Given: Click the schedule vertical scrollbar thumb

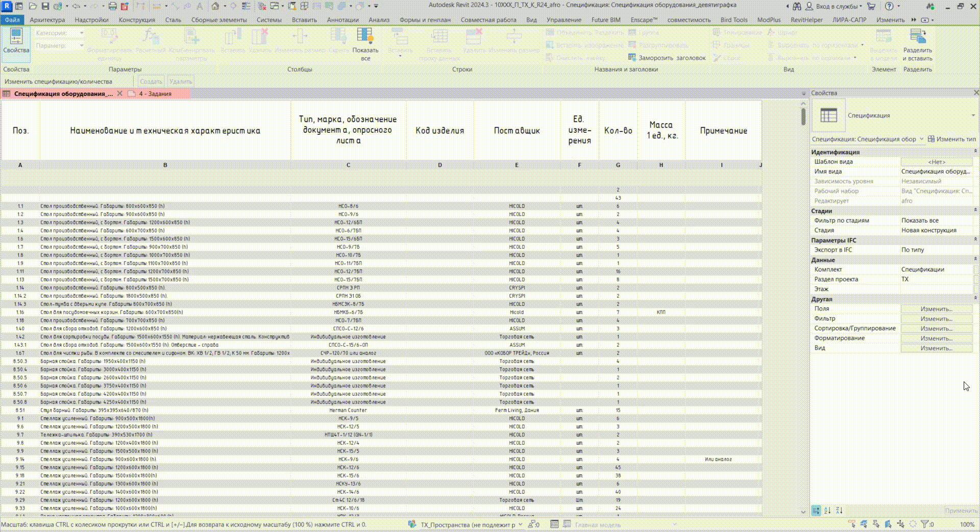Looking at the screenshot, I should pos(803,116).
